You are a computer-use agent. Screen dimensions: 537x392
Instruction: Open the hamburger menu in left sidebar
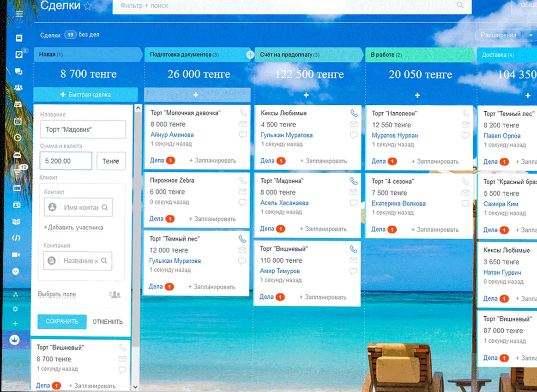point(19,14)
